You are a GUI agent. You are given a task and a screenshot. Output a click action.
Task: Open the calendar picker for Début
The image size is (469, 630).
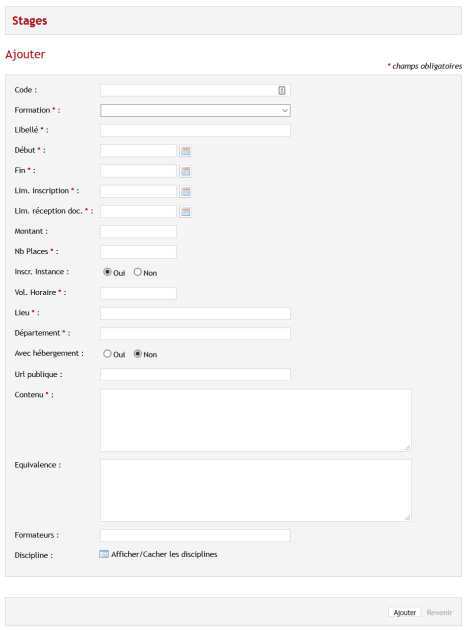[185, 151]
